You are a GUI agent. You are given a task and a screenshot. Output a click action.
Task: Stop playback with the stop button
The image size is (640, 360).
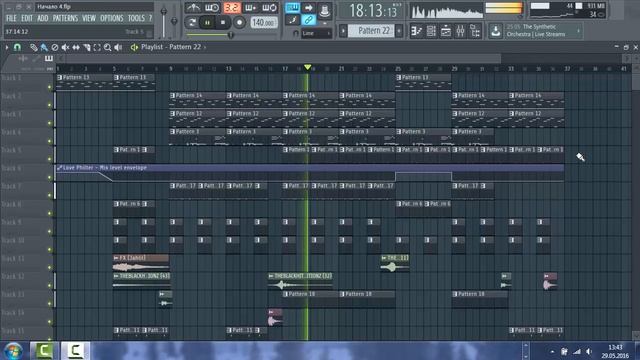point(223,22)
